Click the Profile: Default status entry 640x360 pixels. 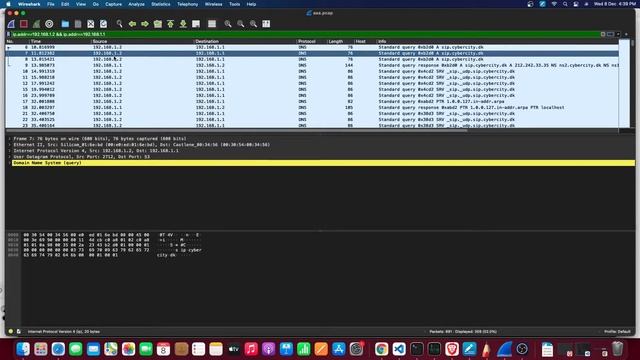point(617,331)
